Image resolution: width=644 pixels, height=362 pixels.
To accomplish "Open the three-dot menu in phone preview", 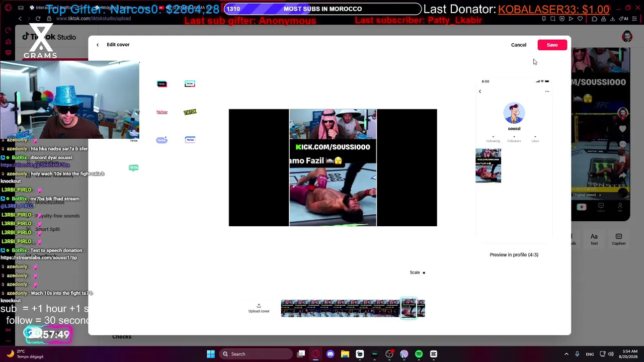I will 547,92.
